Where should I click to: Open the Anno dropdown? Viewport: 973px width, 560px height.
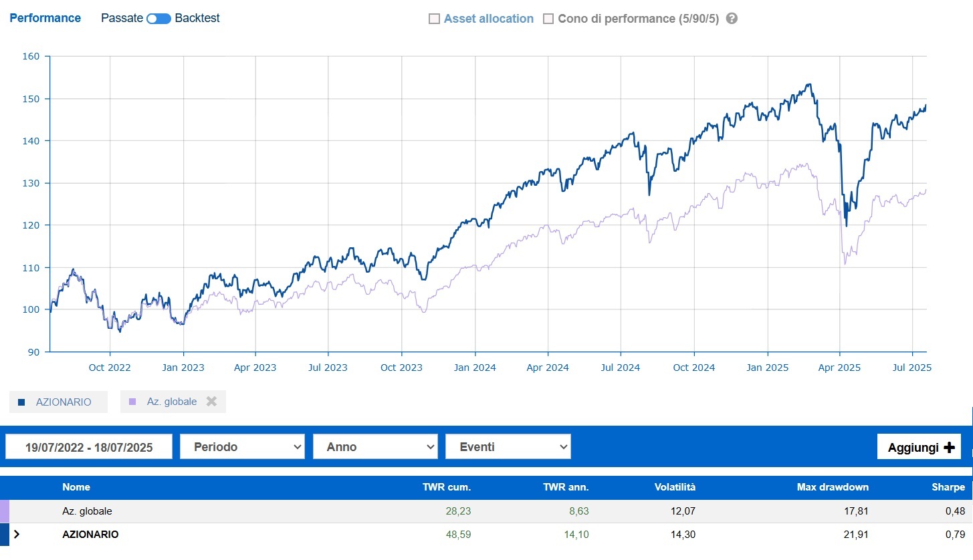click(375, 447)
